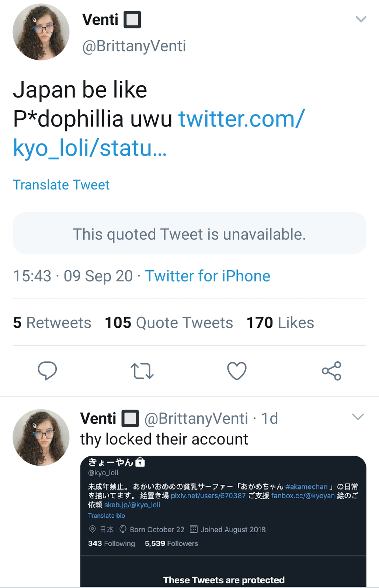This screenshot has width=379, height=588.
Task: View the 5 Retweets list
Action: [52, 323]
